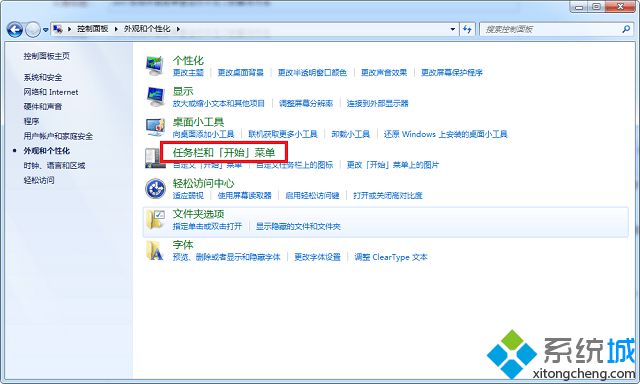Click the 轻松访问中心 blue circle icon
The image size is (640, 384).
(x=155, y=189)
